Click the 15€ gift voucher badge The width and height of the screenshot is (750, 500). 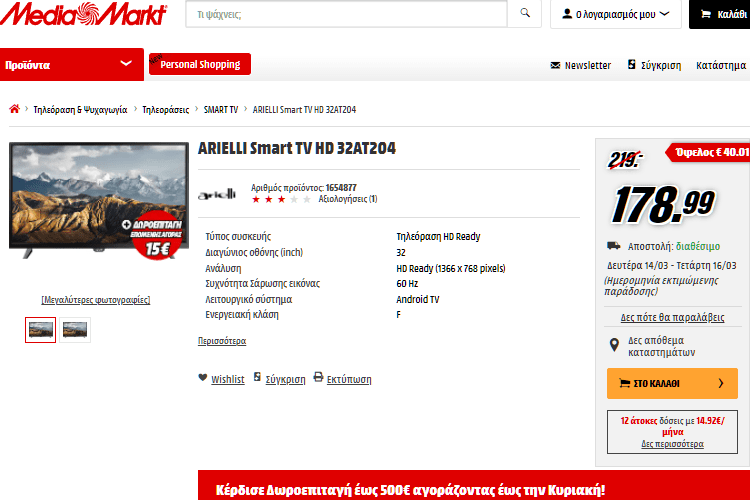157,237
